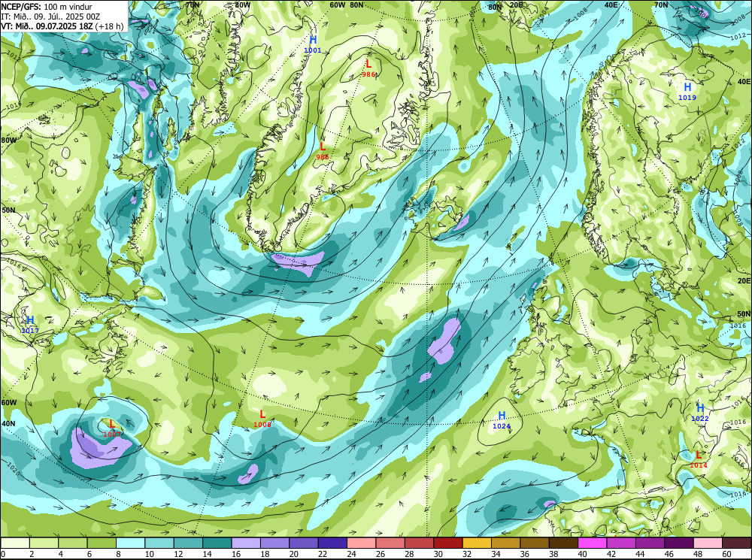Click the low pressure marker L 1008
The width and height of the screenshot is (752, 560).
coord(262,418)
